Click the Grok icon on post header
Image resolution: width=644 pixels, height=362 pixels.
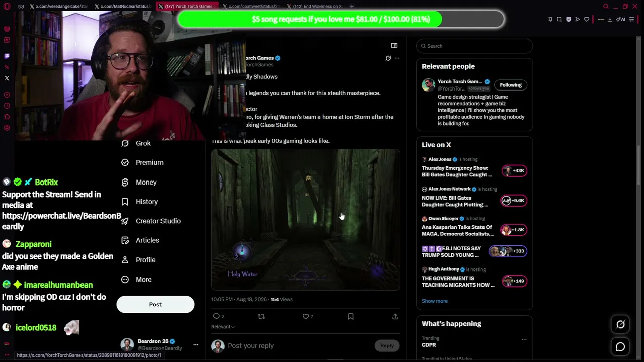point(388,58)
